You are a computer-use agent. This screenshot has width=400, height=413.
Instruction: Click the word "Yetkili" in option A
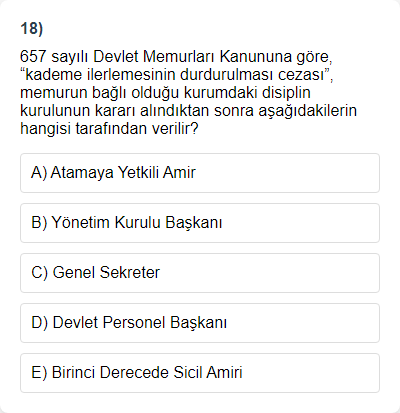point(138,173)
